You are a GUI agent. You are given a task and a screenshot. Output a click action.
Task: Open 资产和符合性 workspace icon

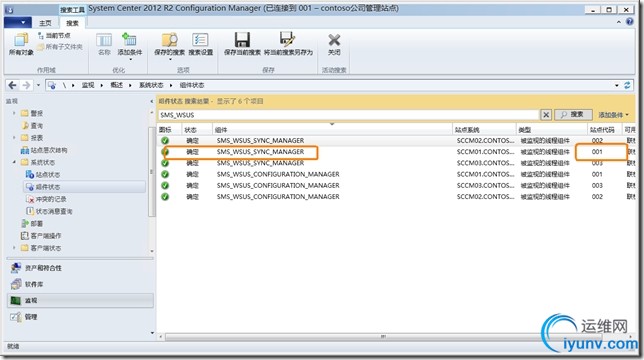coord(16,268)
